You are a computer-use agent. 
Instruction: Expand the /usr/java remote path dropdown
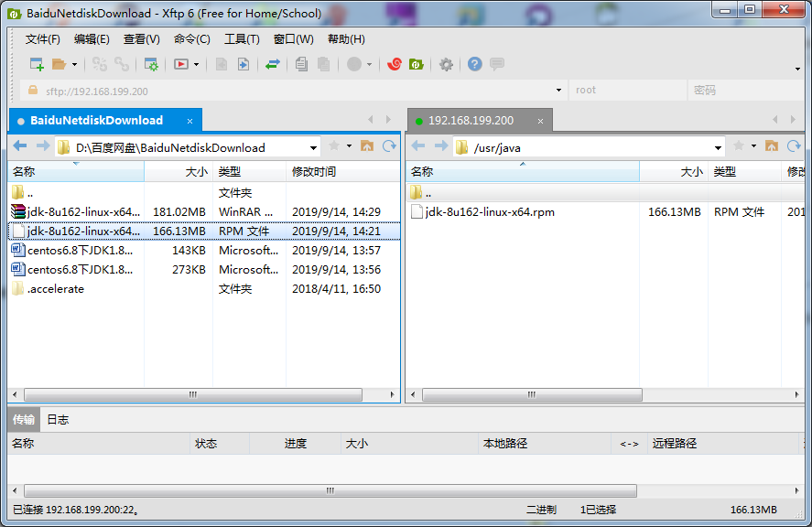click(718, 148)
